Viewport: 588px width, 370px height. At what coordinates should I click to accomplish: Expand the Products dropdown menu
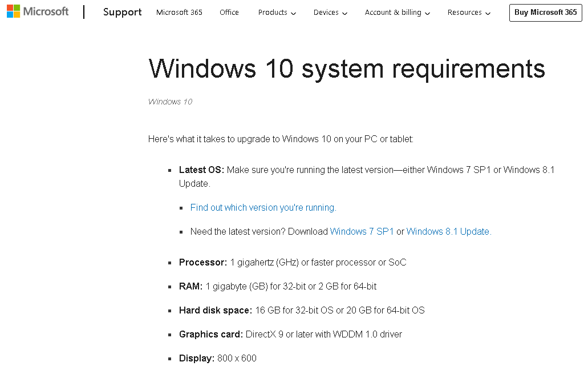[x=277, y=13]
